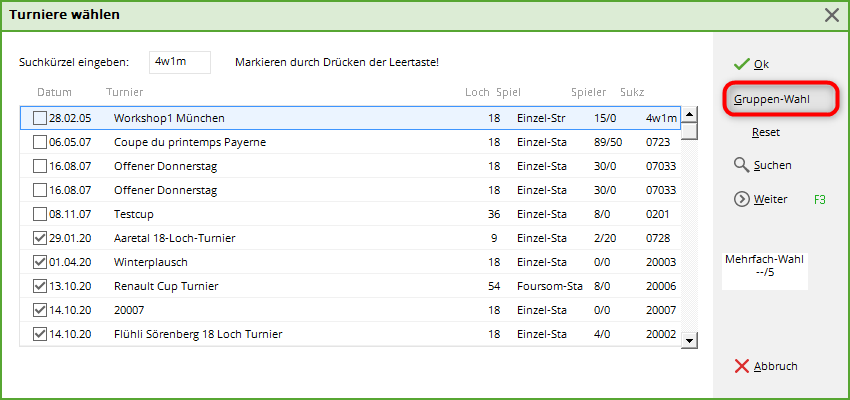The width and height of the screenshot is (850, 400).
Task: Uncheck the Renault Cup Turnier checkbox
Action: coord(40,286)
